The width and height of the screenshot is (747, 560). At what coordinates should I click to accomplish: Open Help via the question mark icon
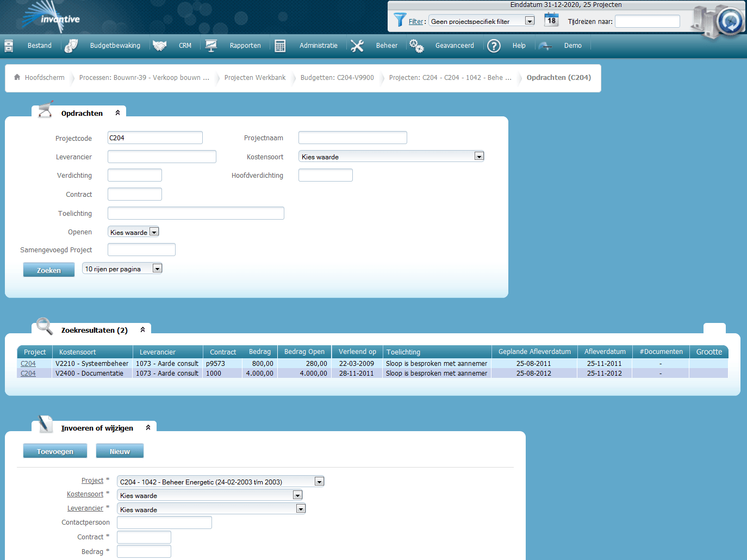point(494,46)
